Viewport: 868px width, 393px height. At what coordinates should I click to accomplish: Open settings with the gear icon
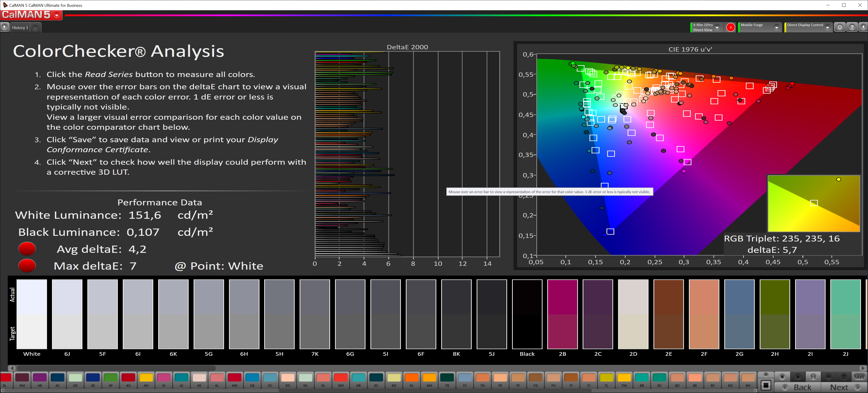click(840, 27)
